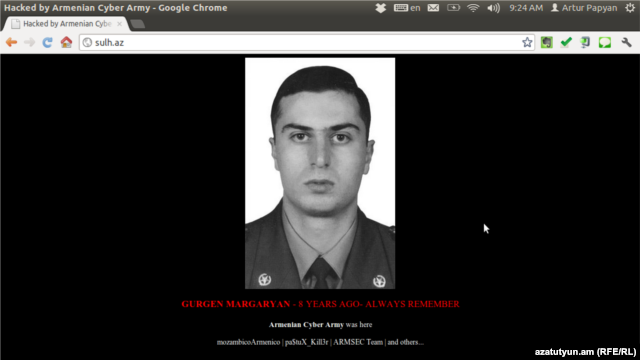Focus the sulh.az address bar
Image resolution: width=640 pixels, height=360 pixels.
306,42
